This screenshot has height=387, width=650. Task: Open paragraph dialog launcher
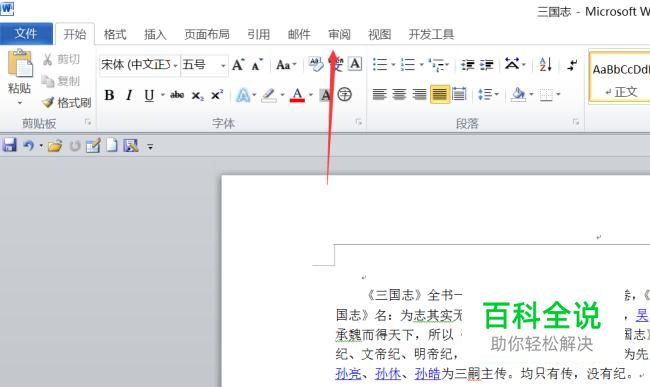[x=576, y=122]
